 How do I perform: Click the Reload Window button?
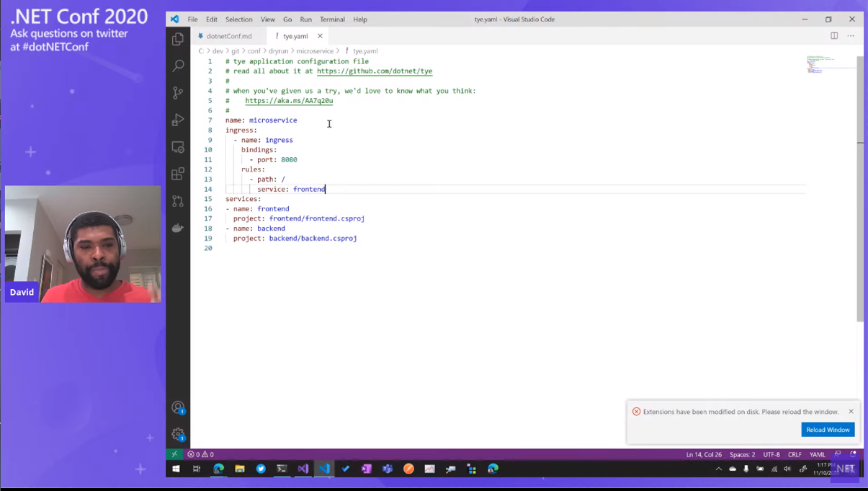click(x=828, y=430)
